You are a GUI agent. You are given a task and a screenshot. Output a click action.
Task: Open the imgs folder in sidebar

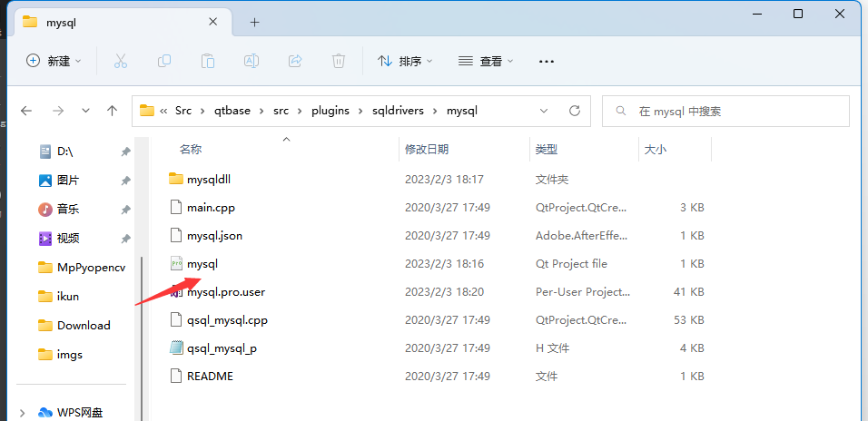pos(60,355)
